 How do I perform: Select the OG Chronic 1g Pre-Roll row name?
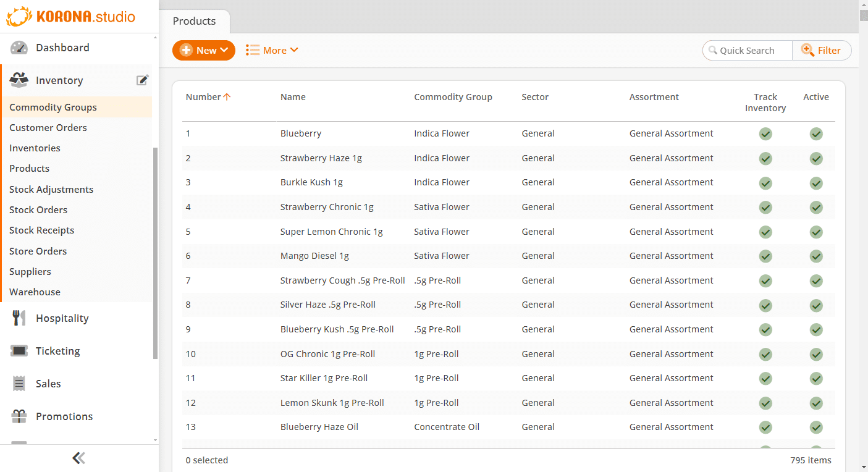pos(327,354)
